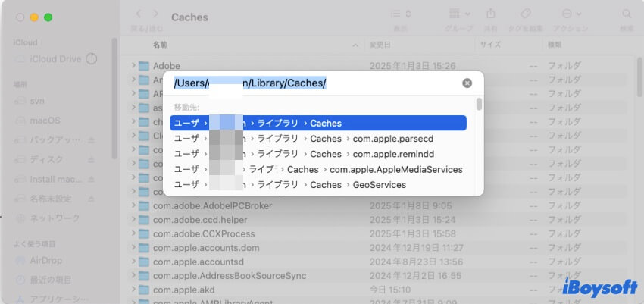Expand the com.apple.AddressBookSourceSync folder
The height and width of the screenshot is (304, 644).
pos(133,275)
